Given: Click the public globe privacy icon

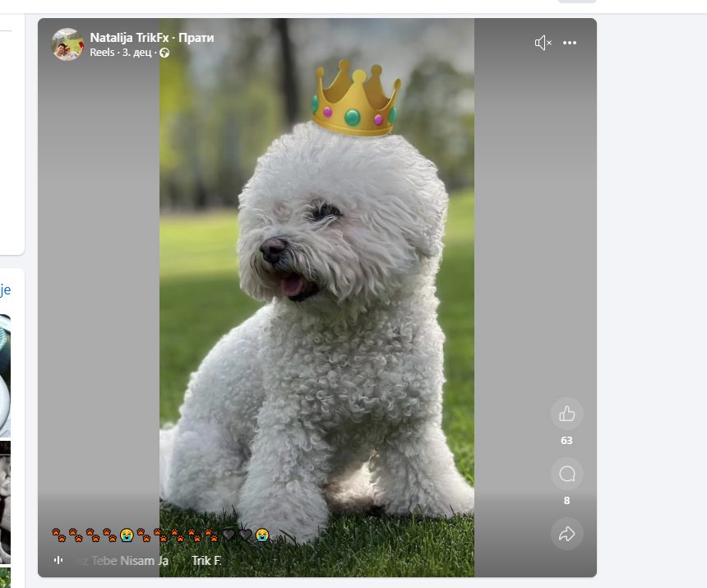Looking at the screenshot, I should tap(164, 53).
